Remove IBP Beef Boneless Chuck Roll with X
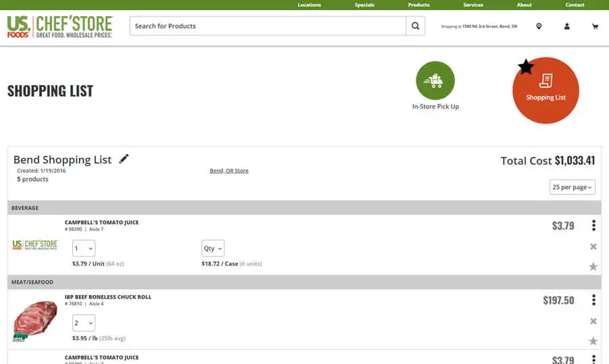 [593, 321]
